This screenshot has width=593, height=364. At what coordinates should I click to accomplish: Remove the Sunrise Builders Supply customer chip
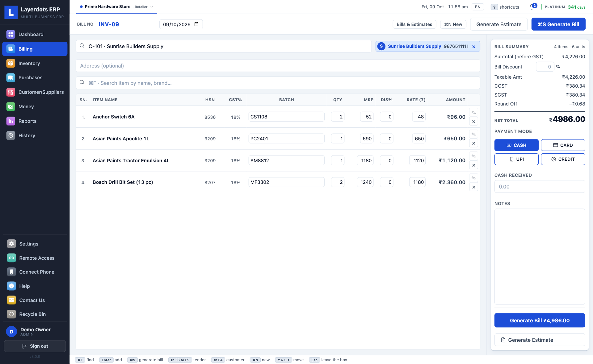click(474, 47)
